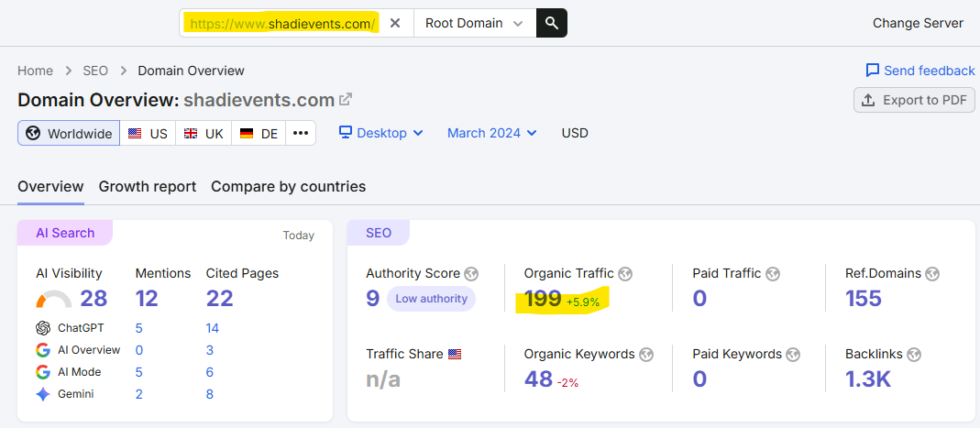980x428 pixels.
Task: Click the Google AI Overview icon
Action: coord(43,350)
